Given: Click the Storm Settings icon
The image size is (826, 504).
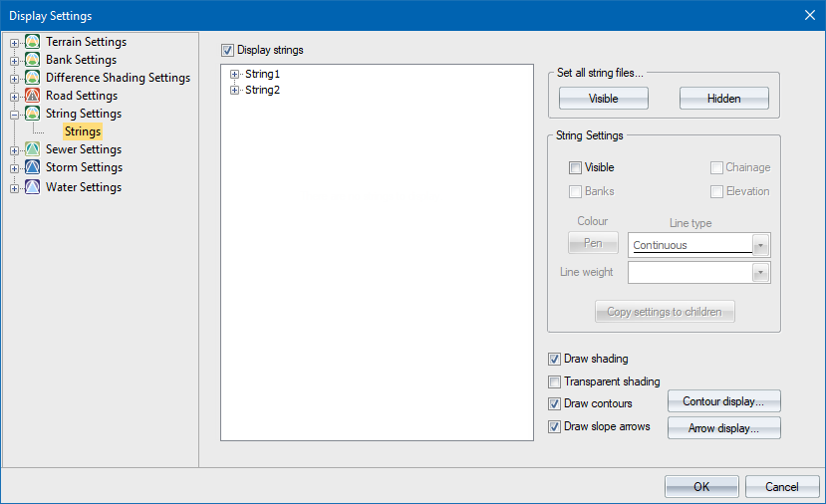Looking at the screenshot, I should point(32,167).
